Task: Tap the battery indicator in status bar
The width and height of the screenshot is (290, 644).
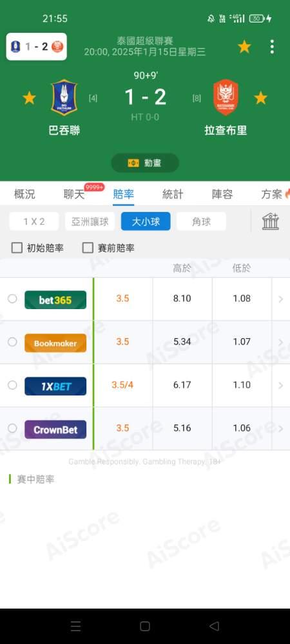Action: click(x=256, y=19)
